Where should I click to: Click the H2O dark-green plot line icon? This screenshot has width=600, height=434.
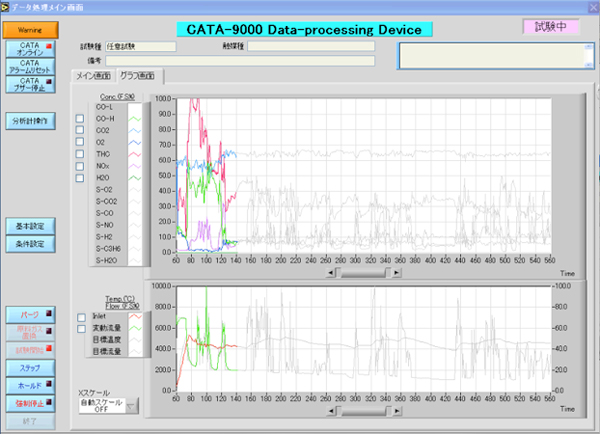tap(134, 178)
